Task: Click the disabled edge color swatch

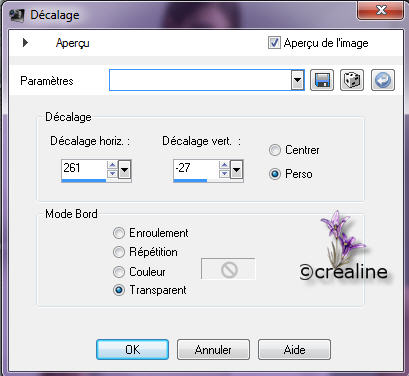Action: pyautogui.click(x=228, y=269)
